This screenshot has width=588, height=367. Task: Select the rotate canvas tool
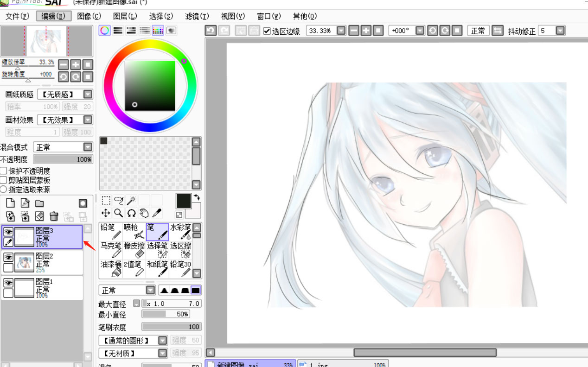pyautogui.click(x=131, y=213)
